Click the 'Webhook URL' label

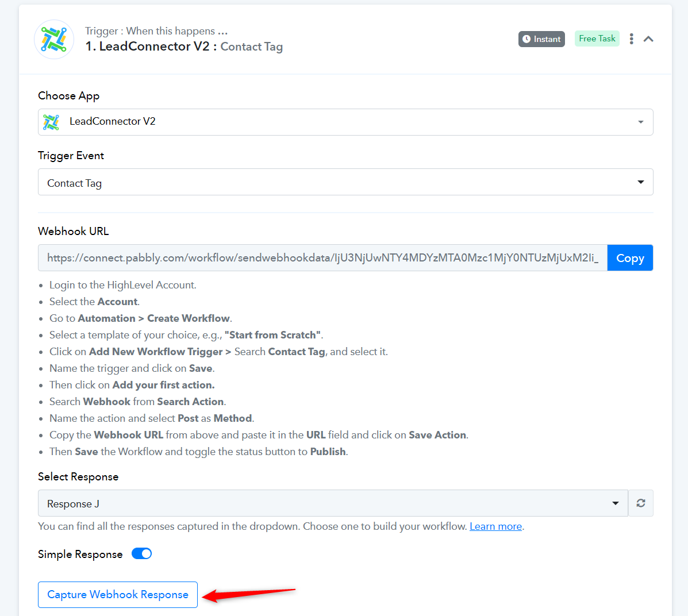[73, 231]
